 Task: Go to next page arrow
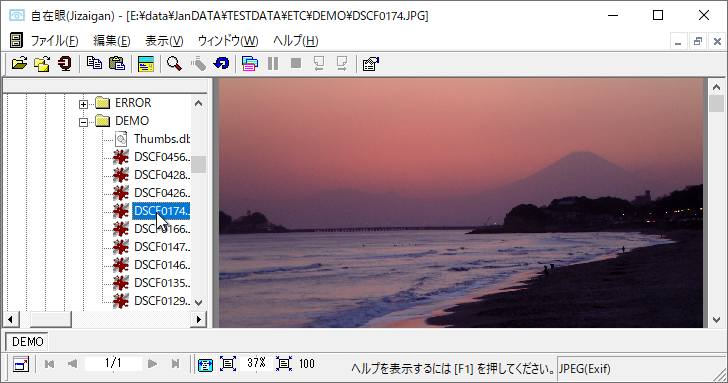coord(152,364)
